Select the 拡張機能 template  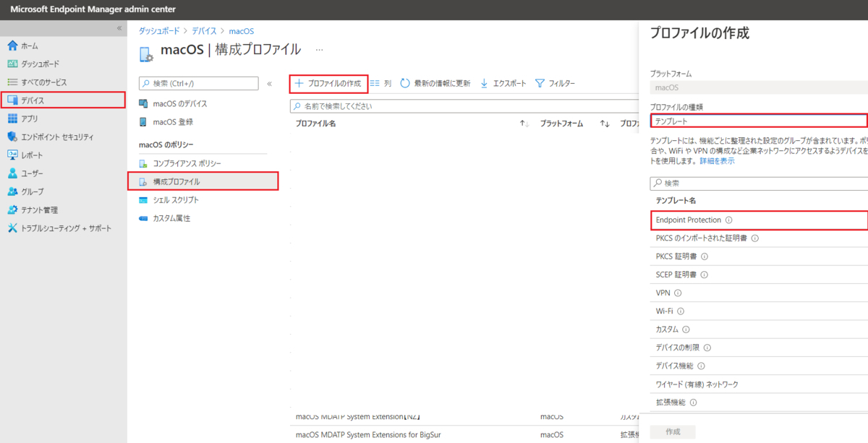tap(758, 403)
